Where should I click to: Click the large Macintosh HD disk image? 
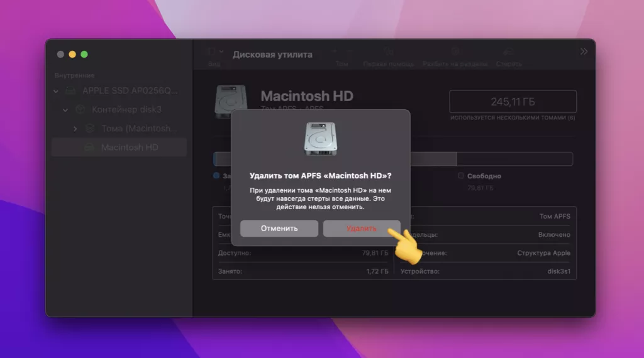[231, 101]
